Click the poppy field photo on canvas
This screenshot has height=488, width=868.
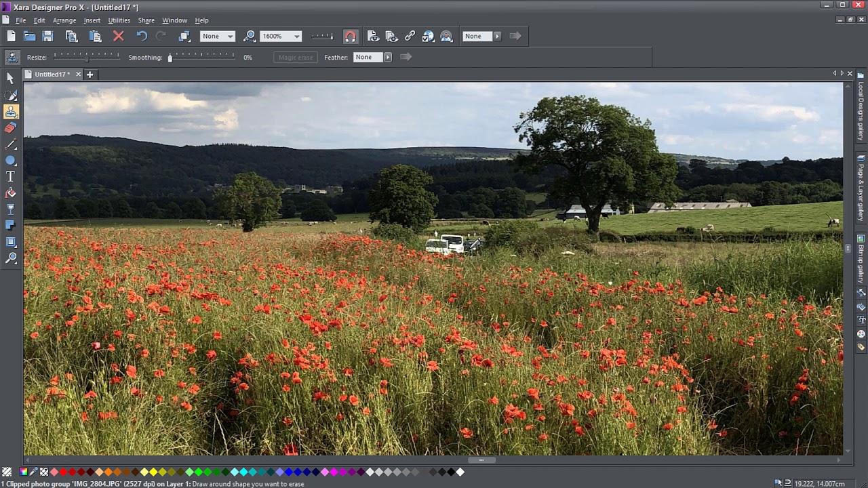tap(433, 268)
